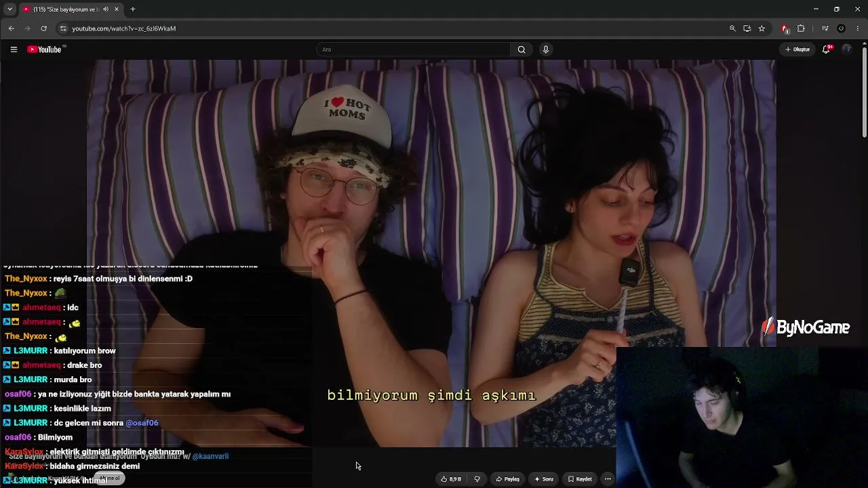
Task: Open the Extensions puzzle icon
Action: pyautogui.click(x=801, y=28)
